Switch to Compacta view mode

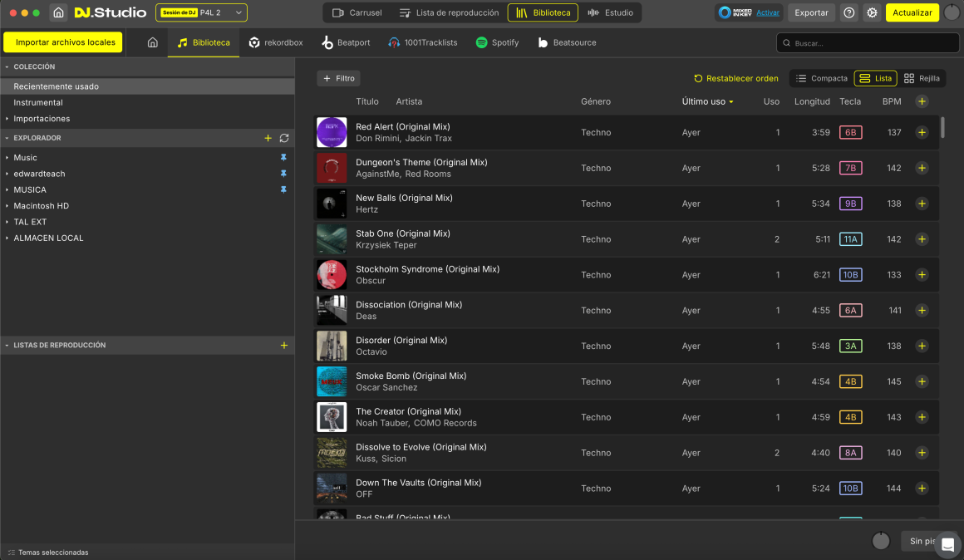[821, 78]
